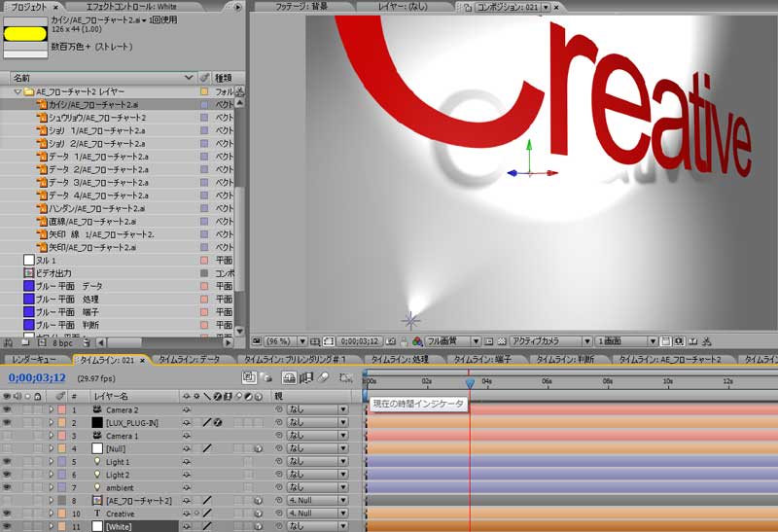This screenshot has width=778, height=532.
Task: Click the current time indicator marker
Action: click(470, 383)
